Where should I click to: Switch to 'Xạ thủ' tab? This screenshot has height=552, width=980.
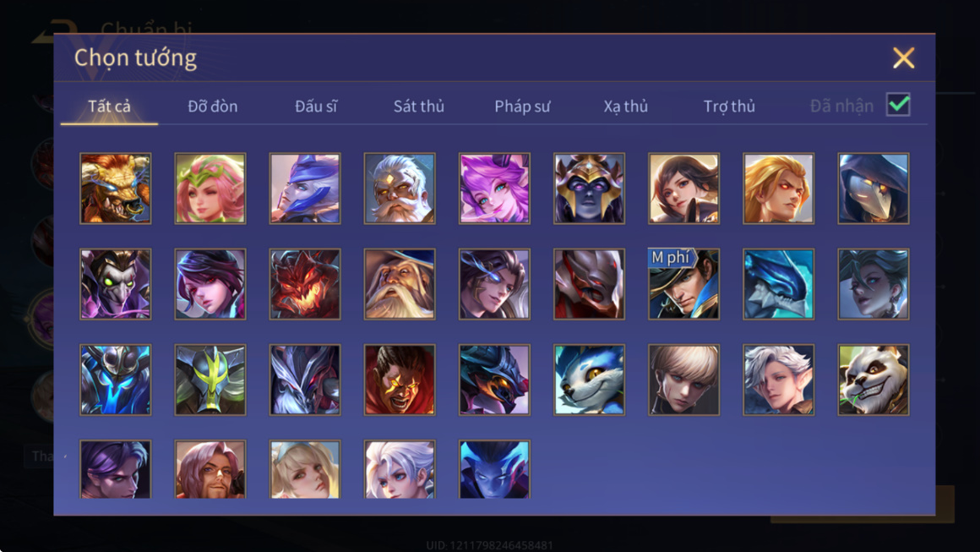[626, 107]
